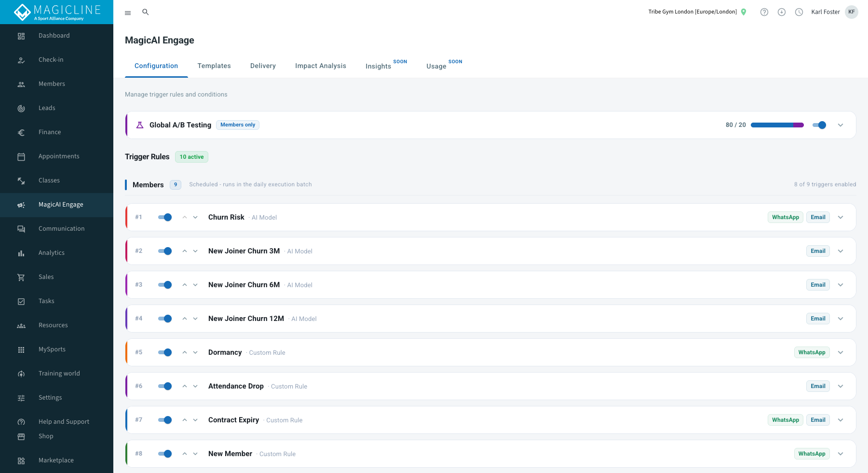868x473 pixels.
Task: Toggle Global A/B Testing switch
Action: point(819,125)
